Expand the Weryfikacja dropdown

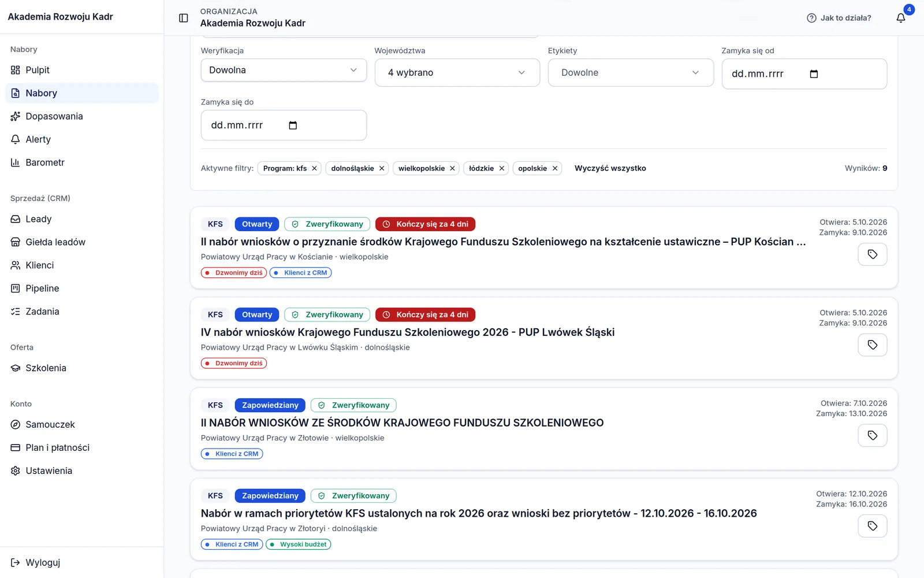(x=284, y=70)
